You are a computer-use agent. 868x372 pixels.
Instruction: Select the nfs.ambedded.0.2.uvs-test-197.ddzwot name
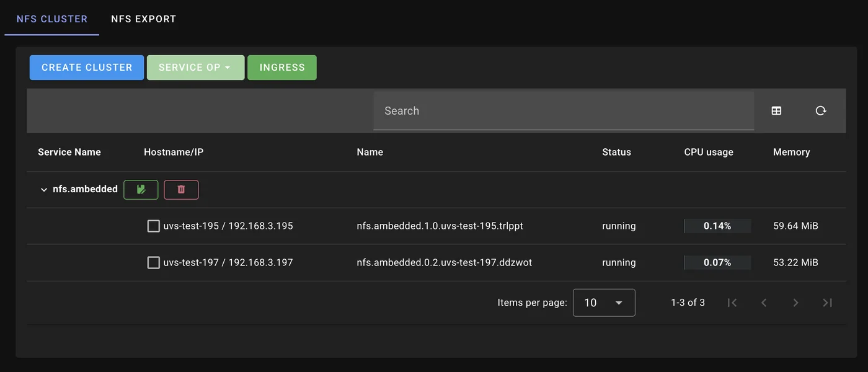point(445,263)
